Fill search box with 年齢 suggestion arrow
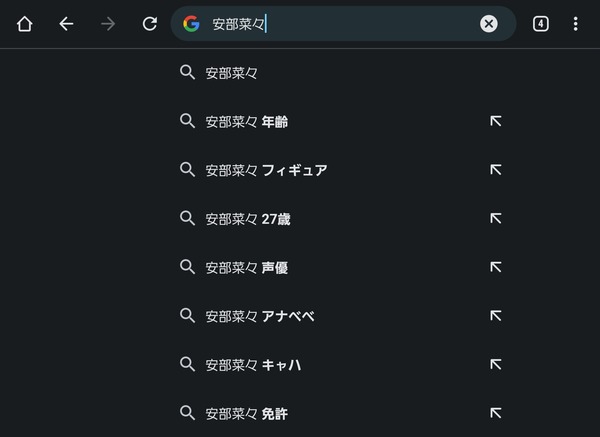The height and width of the screenshot is (437, 600). (x=496, y=121)
